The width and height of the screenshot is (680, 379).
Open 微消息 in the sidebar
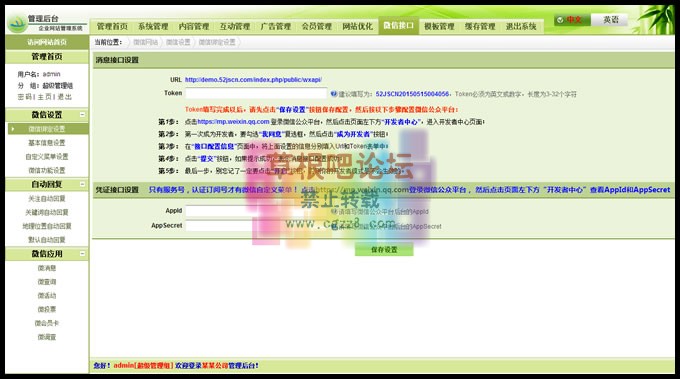click(x=47, y=268)
